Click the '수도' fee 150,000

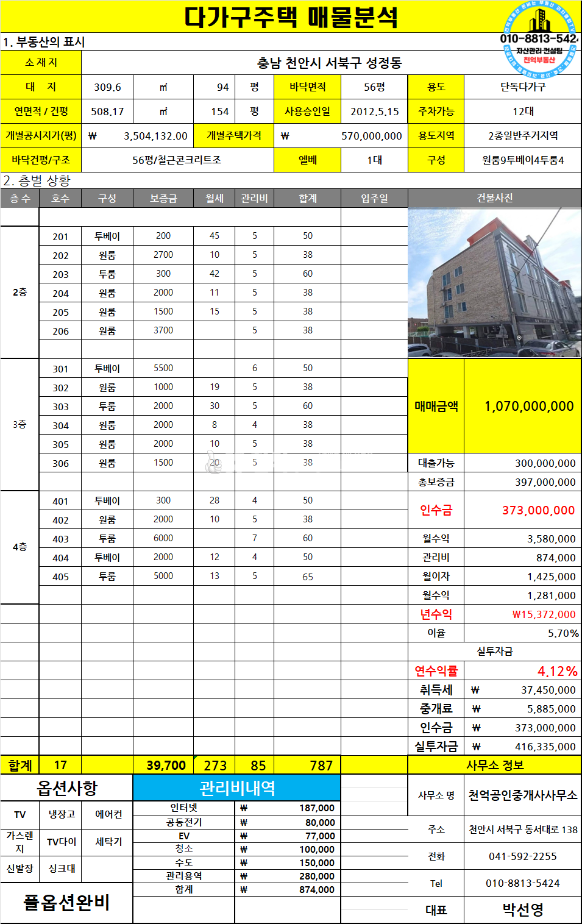pos(317,863)
